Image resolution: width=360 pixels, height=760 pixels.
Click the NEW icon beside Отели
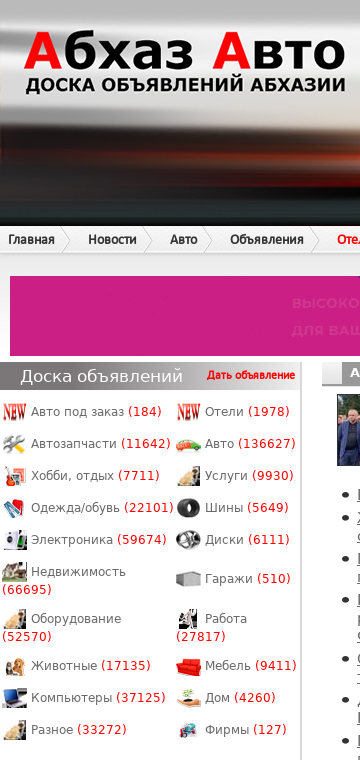[188, 412]
